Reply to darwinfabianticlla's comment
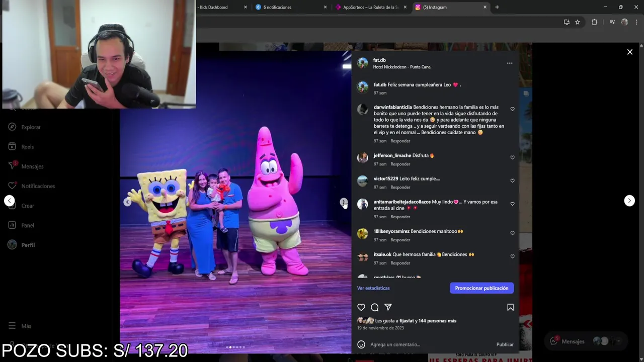The height and width of the screenshot is (362, 644). pyautogui.click(x=400, y=141)
